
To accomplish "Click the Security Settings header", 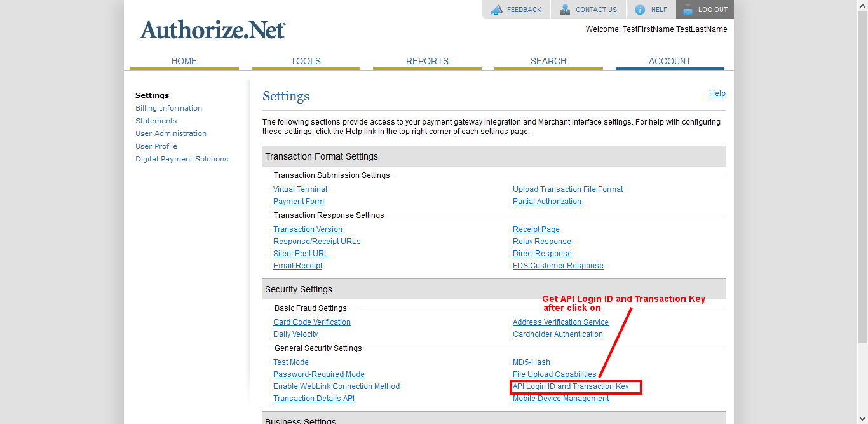I will 494,289.
